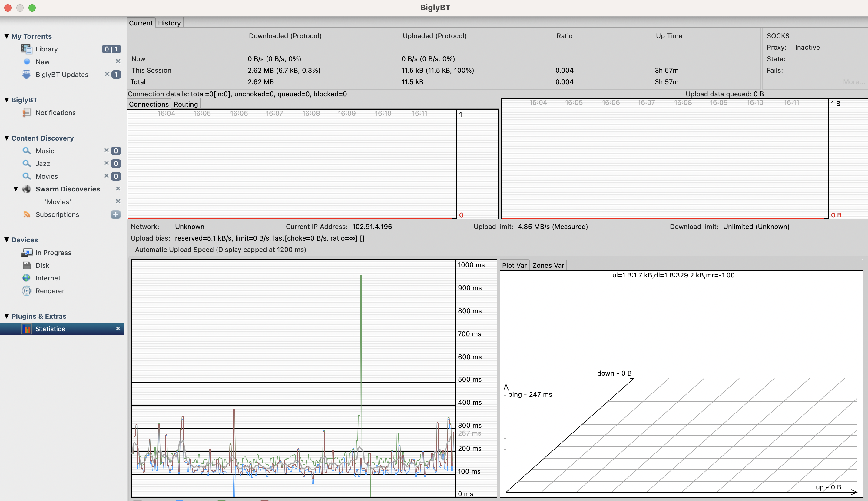This screenshot has height=501, width=868.
Task: Collapse the Plugins & Extras section
Action: (x=7, y=316)
